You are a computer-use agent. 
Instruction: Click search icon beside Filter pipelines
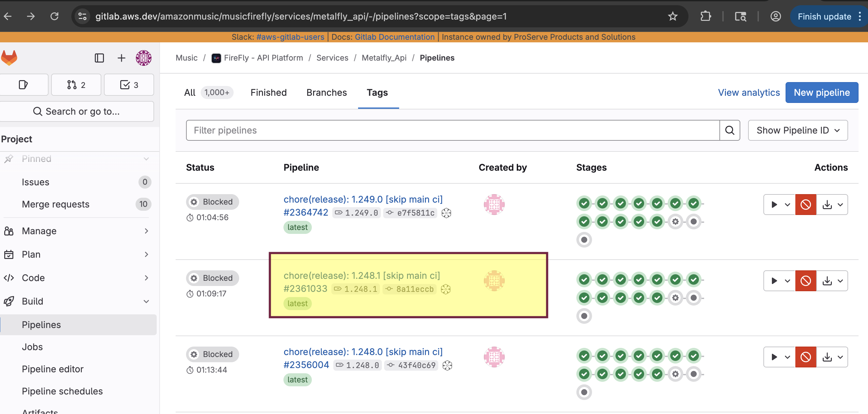click(730, 130)
